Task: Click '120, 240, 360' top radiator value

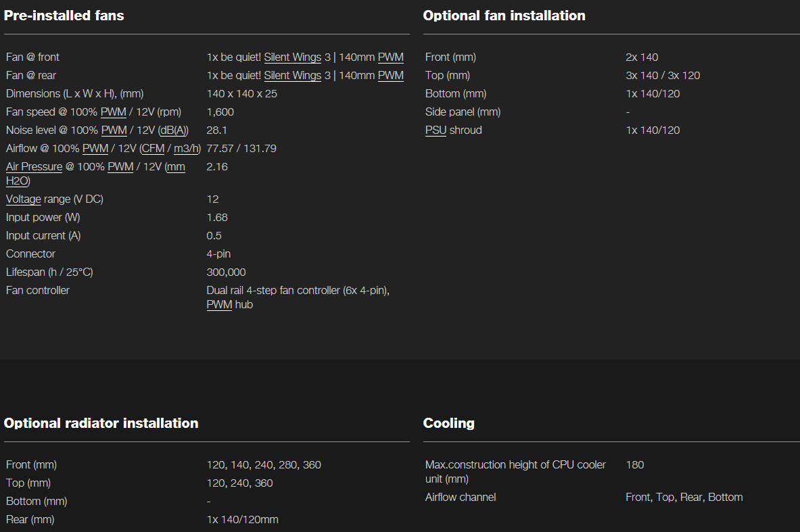Action: (x=240, y=483)
